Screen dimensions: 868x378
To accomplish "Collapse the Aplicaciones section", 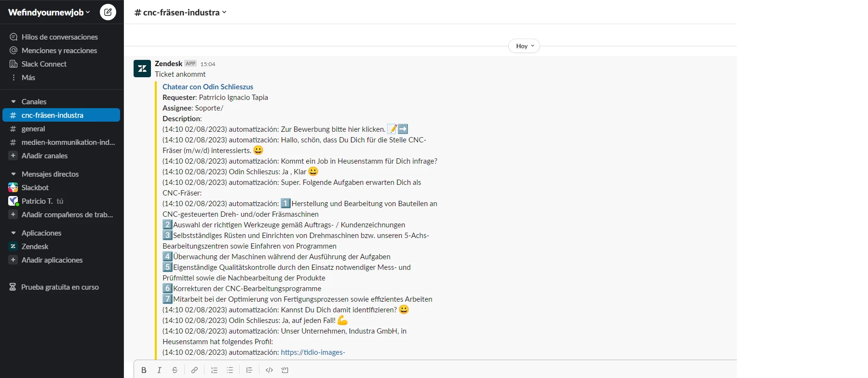I will [14, 233].
